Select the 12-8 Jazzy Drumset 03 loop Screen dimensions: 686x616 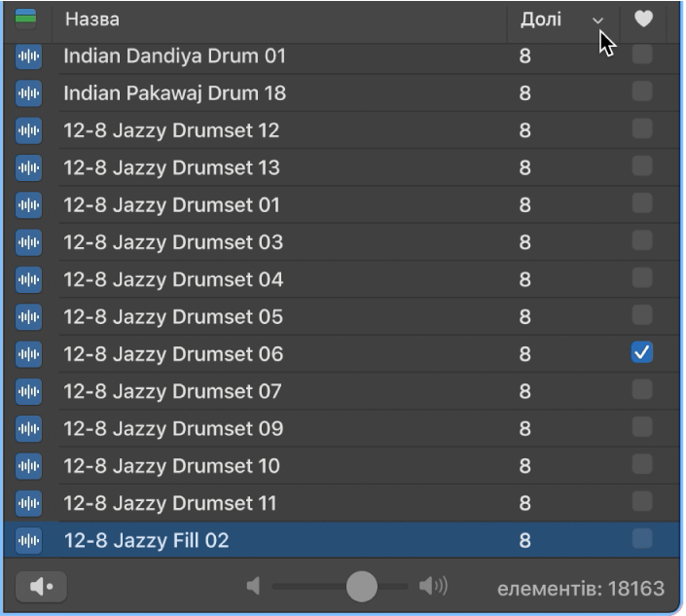[x=173, y=242]
